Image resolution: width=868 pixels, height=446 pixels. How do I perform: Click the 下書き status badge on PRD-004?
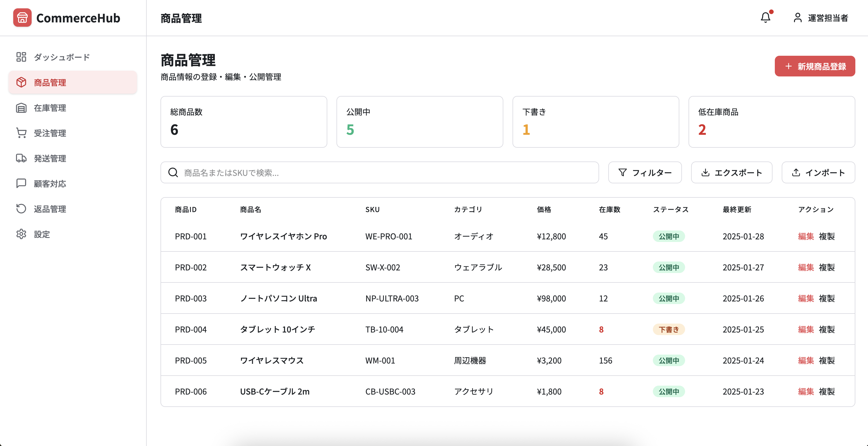[668, 329]
